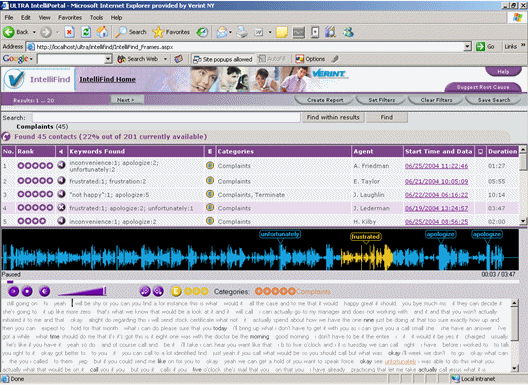Click the History icon in browser toolbar
The height and width of the screenshot is (385, 528).
202,32
